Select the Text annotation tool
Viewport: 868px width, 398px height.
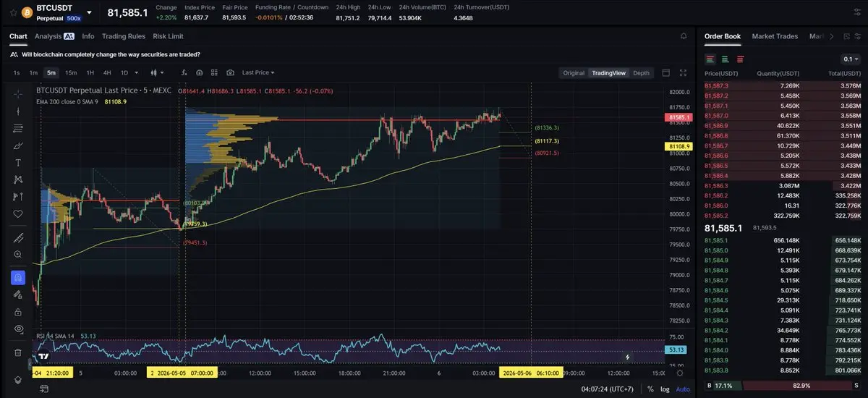pos(18,163)
